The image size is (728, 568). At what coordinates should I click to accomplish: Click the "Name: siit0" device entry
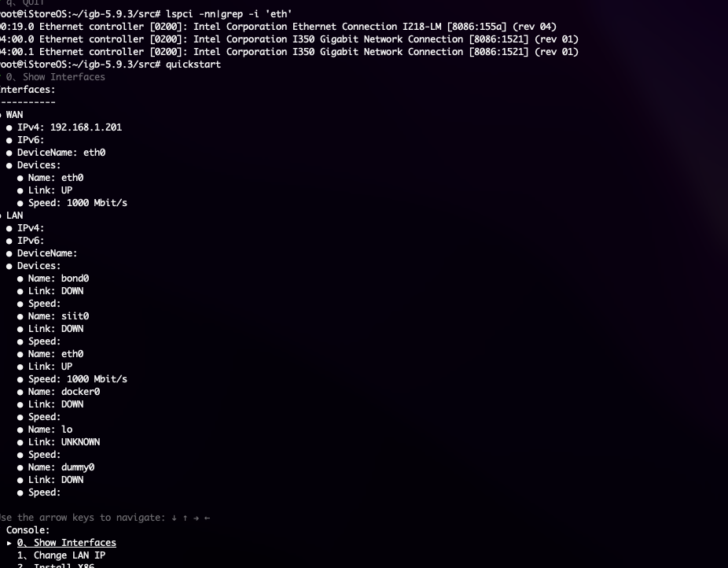(58, 316)
